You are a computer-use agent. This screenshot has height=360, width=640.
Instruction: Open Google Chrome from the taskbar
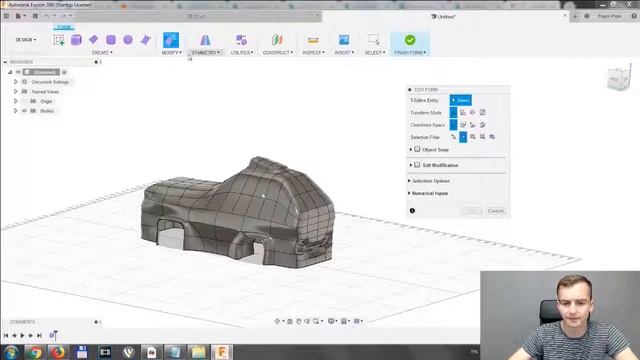click(x=35, y=352)
